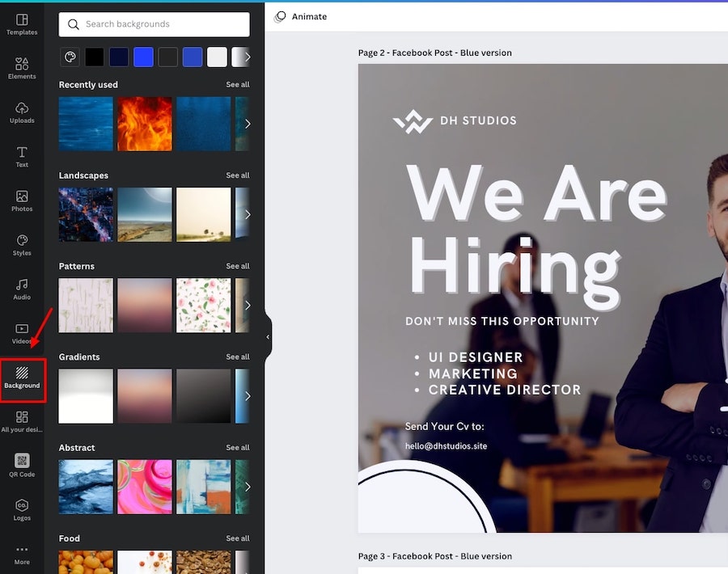Select the Background sidebar tab
Image resolution: width=728 pixels, height=574 pixels.
click(23, 378)
